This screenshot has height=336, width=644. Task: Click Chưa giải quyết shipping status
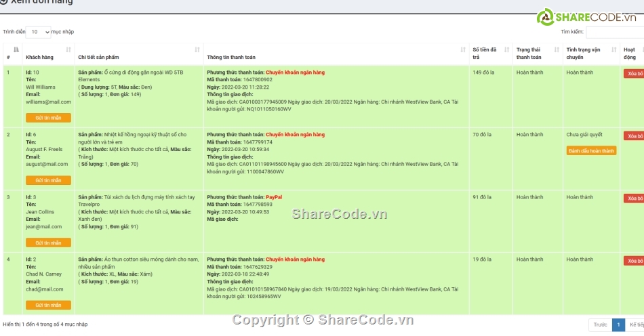pyautogui.click(x=584, y=135)
